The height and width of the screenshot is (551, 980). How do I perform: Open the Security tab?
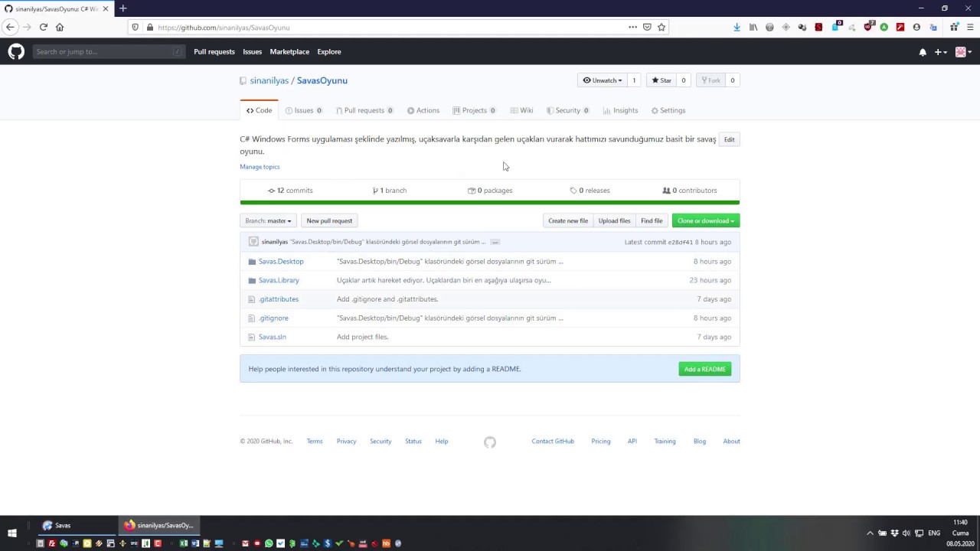pyautogui.click(x=567, y=110)
